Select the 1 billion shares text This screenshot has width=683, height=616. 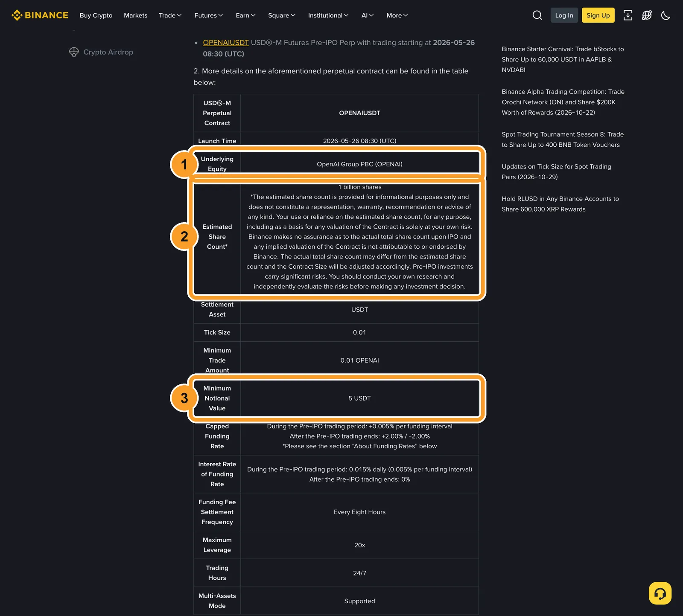pos(359,187)
